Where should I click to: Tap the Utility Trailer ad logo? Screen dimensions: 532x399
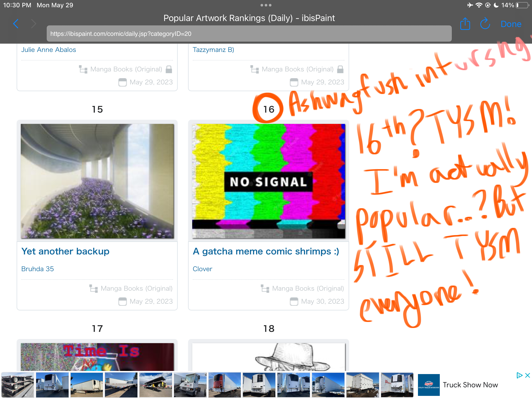click(429, 385)
